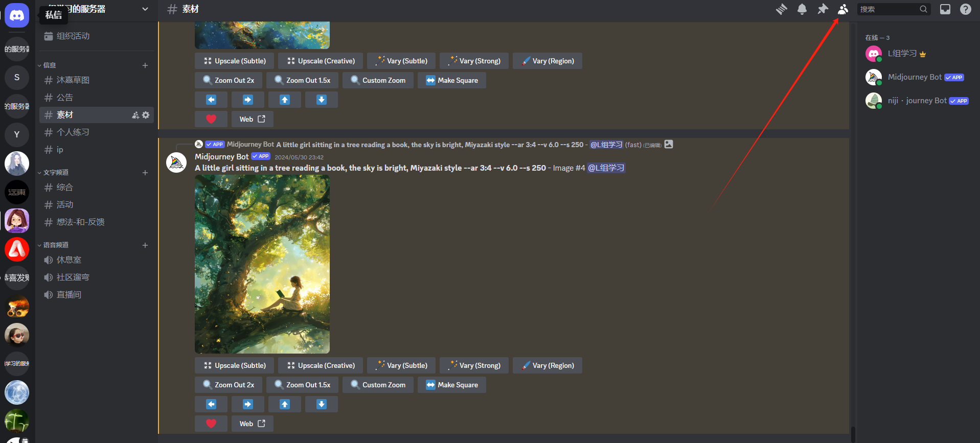Click Zoom Out 1.5x below the tree-girl image
Image resolution: width=980 pixels, height=443 pixels.
(302, 385)
